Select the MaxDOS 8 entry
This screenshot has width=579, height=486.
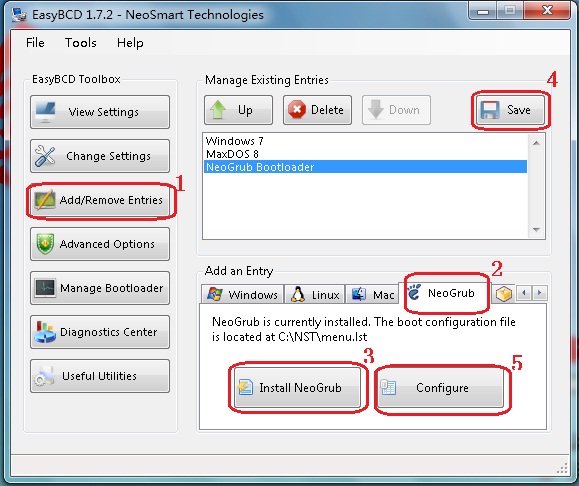click(x=232, y=154)
